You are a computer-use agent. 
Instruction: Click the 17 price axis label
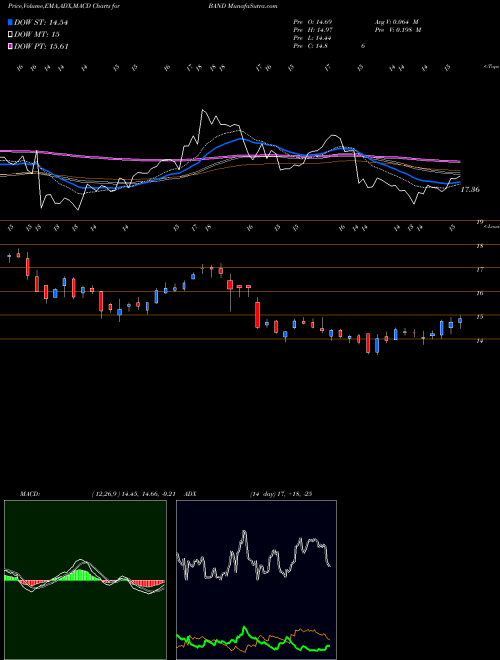click(479, 270)
